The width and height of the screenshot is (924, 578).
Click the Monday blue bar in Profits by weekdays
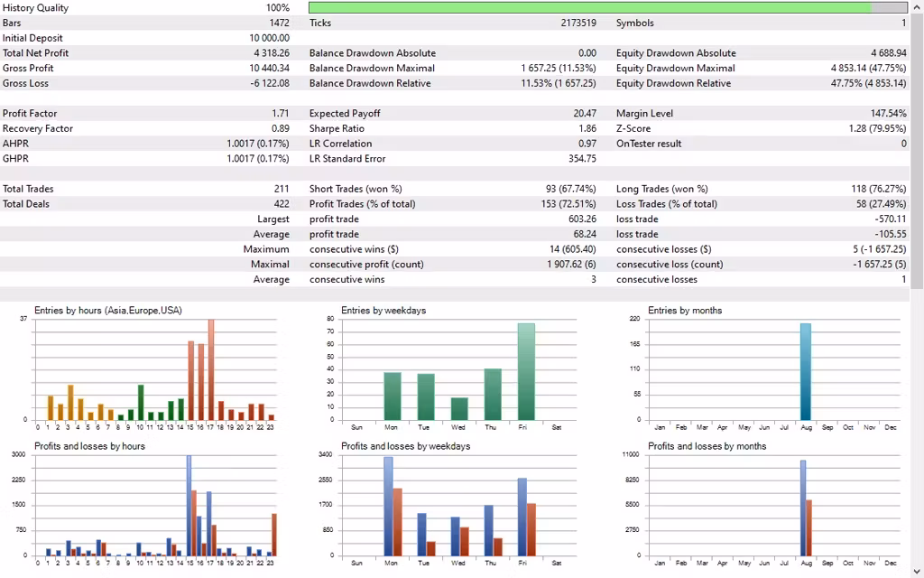[x=388, y=506]
